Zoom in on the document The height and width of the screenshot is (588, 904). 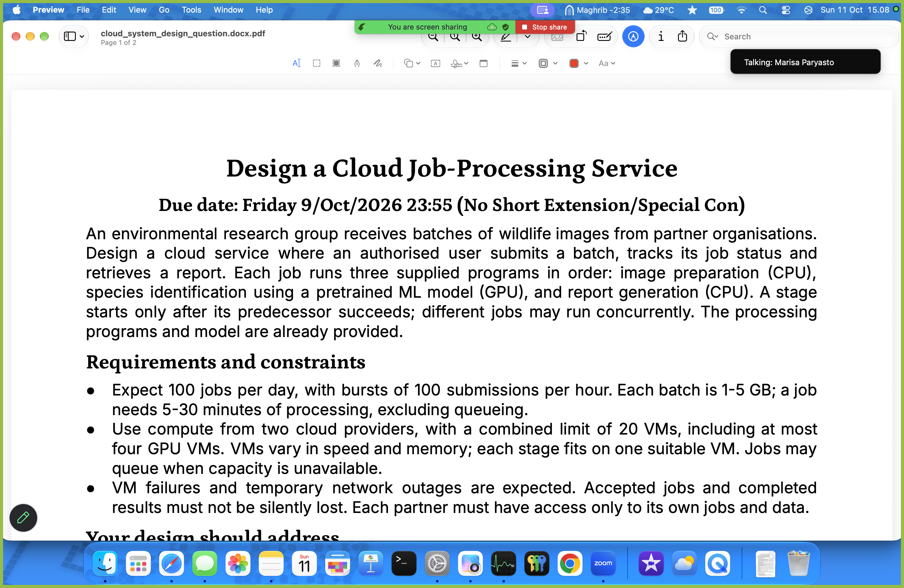pos(477,37)
